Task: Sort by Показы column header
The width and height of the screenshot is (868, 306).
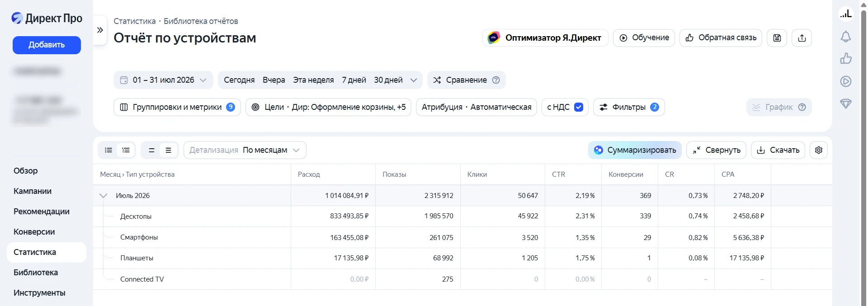Action: (x=394, y=174)
